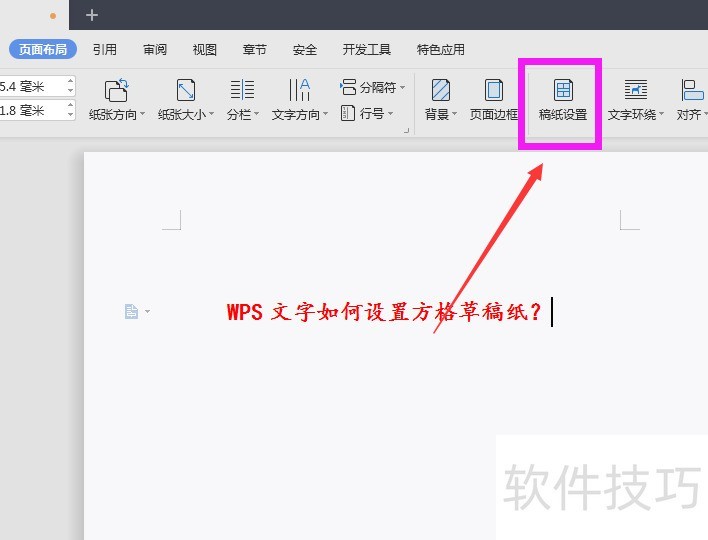Expand the 分栏 dropdown arrow
This screenshot has width=708, height=540.
click(x=256, y=114)
